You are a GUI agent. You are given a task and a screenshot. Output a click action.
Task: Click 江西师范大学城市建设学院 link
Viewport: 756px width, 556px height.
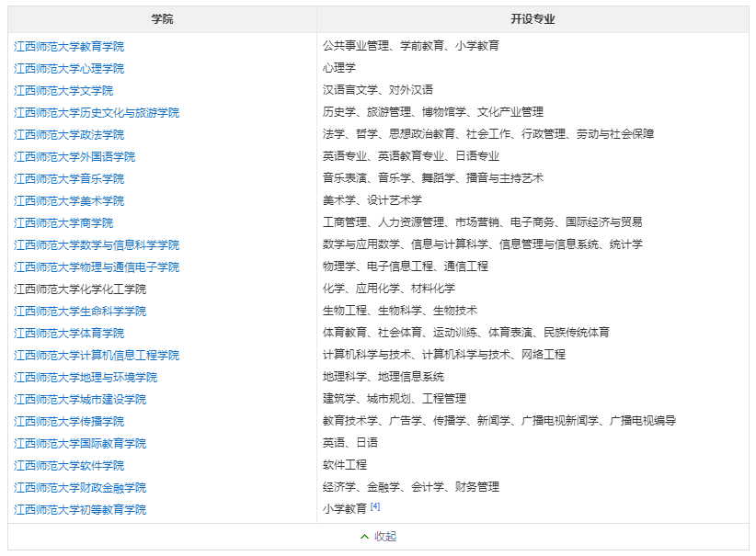coord(80,400)
